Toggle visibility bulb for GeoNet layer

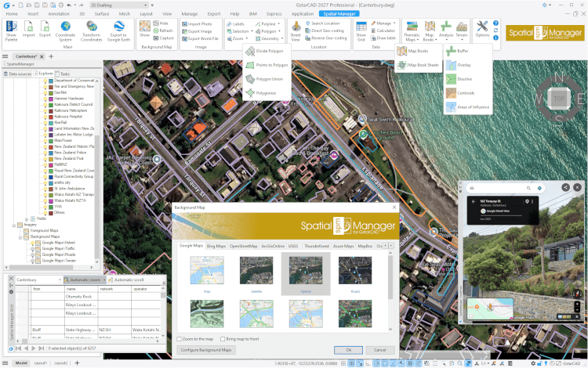45,92
